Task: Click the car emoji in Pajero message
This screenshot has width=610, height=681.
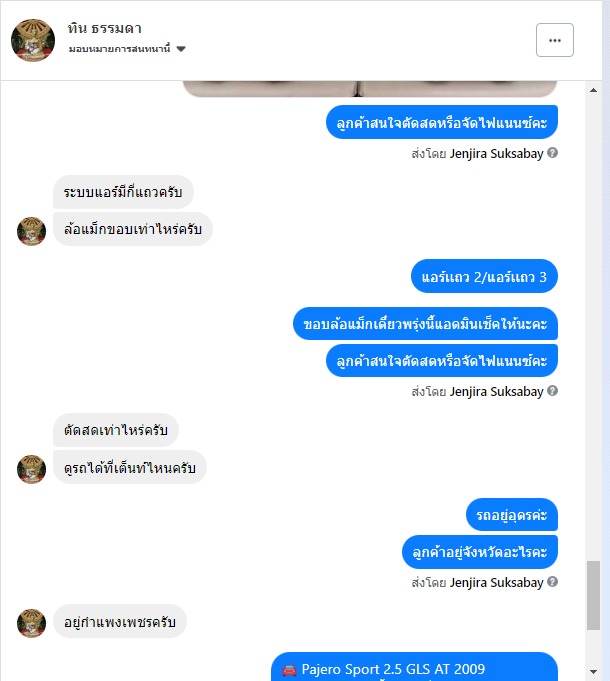Action: pos(289,670)
